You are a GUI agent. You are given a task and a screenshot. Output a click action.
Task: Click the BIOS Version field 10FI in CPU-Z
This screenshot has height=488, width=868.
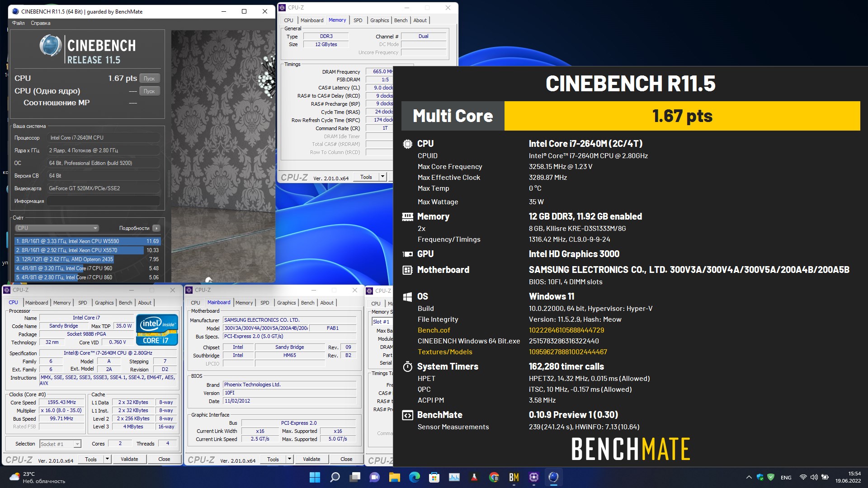point(289,393)
